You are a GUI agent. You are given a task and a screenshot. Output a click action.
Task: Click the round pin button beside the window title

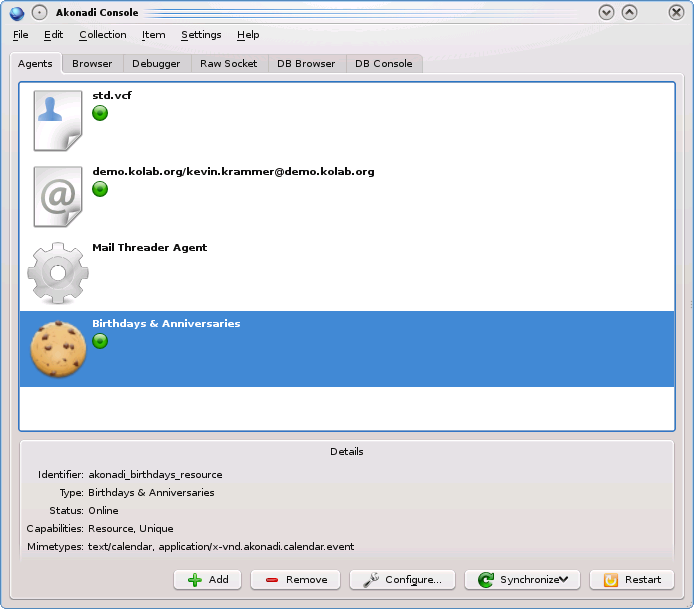pos(39,13)
